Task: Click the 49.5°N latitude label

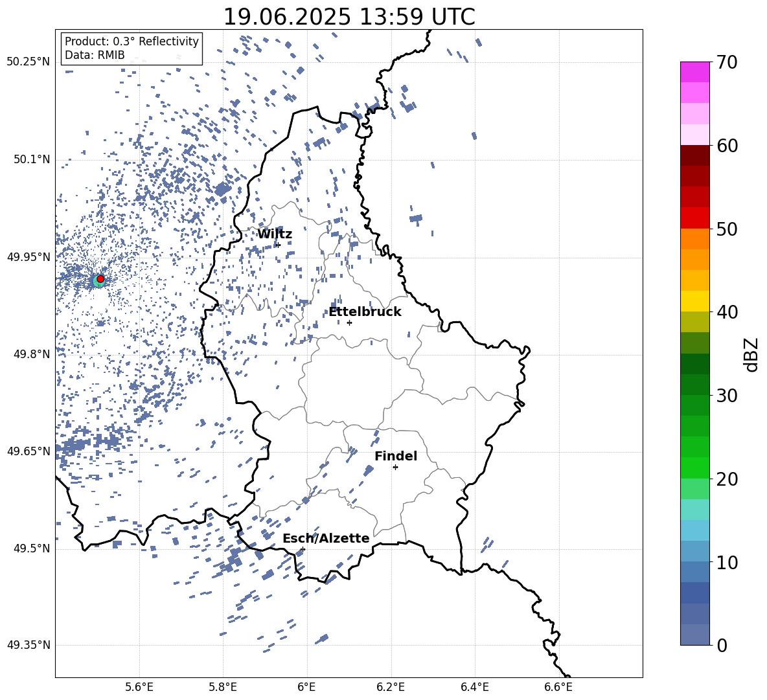Action: point(32,548)
